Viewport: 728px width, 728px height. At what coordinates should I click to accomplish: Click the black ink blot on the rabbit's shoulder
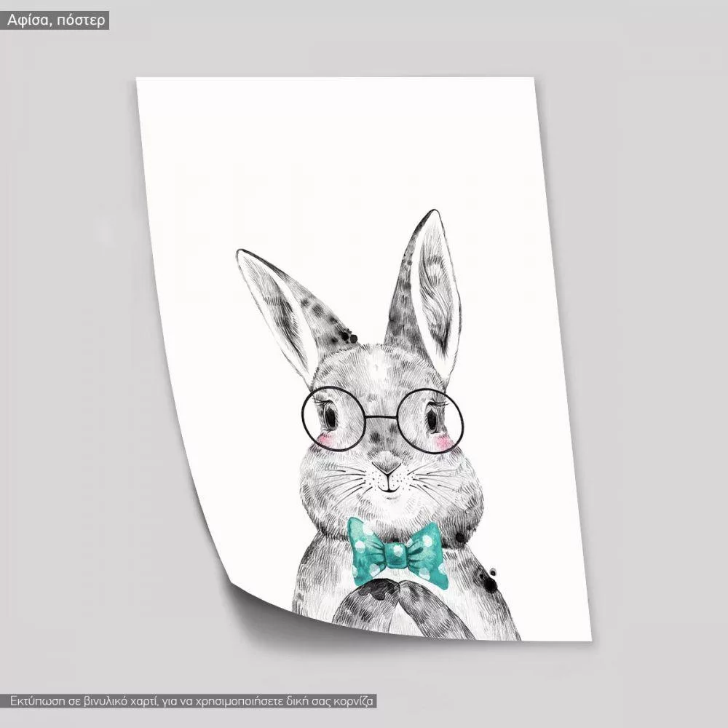click(x=486, y=579)
